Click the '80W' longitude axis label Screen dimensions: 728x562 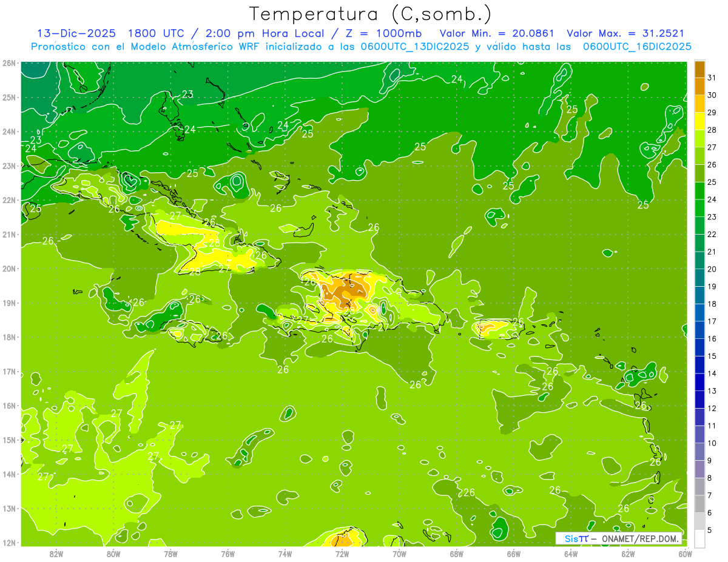pos(113,554)
